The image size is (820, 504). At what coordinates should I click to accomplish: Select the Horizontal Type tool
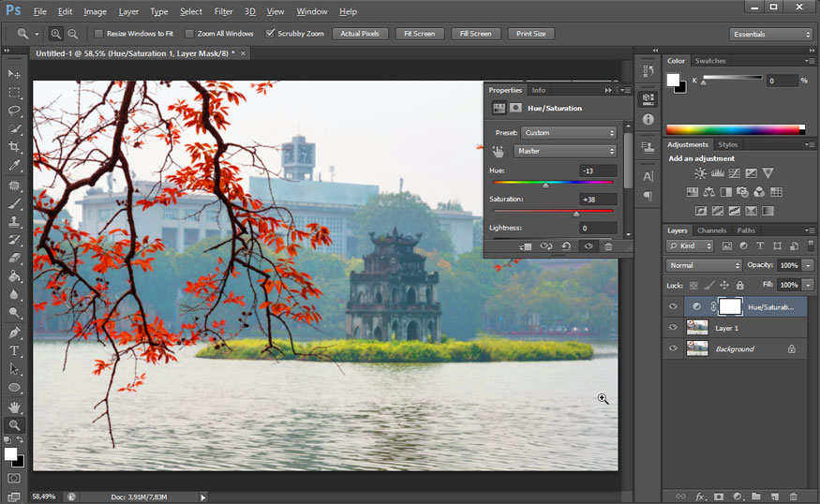[14, 350]
